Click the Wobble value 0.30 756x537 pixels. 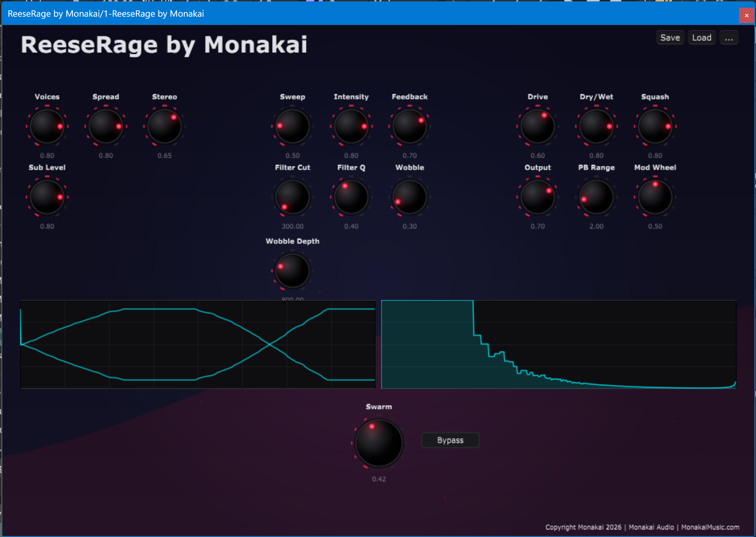pos(410,226)
